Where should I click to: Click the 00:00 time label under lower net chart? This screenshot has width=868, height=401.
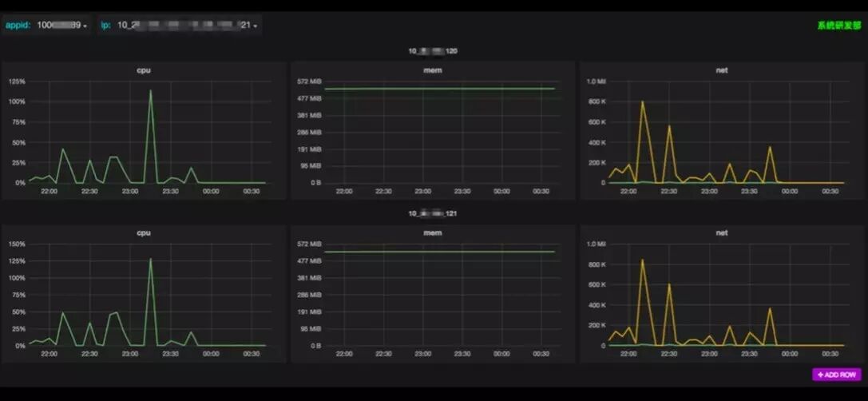click(790, 353)
